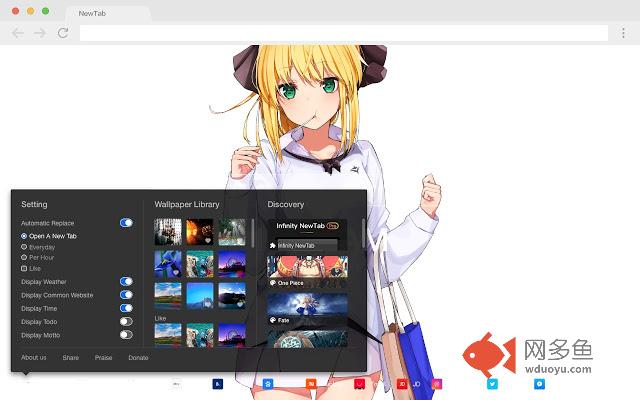Image resolution: width=640 pixels, height=400 pixels.
Task: Select the dark mountain wallpaper thumbnail
Action: pyautogui.click(x=232, y=296)
